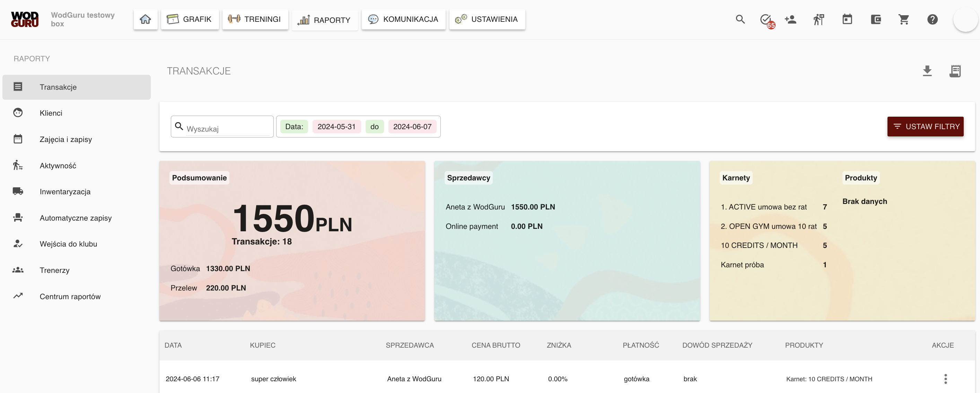Select Aktywność report

pos(77,165)
